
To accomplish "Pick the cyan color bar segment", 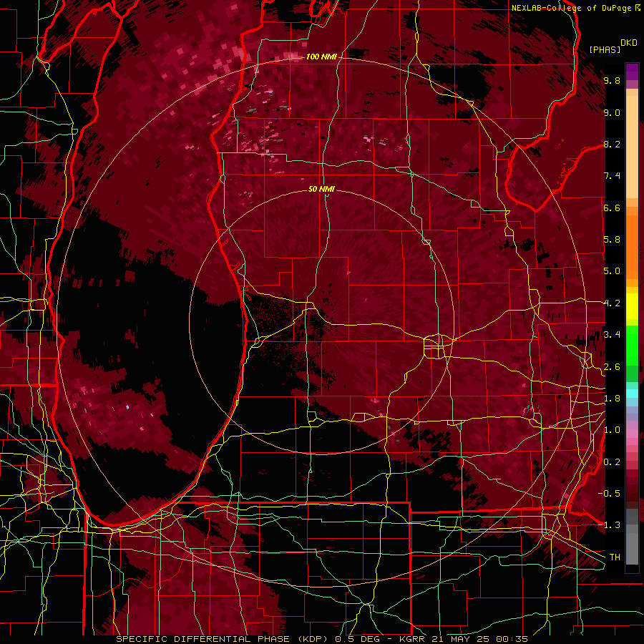I will [632, 394].
